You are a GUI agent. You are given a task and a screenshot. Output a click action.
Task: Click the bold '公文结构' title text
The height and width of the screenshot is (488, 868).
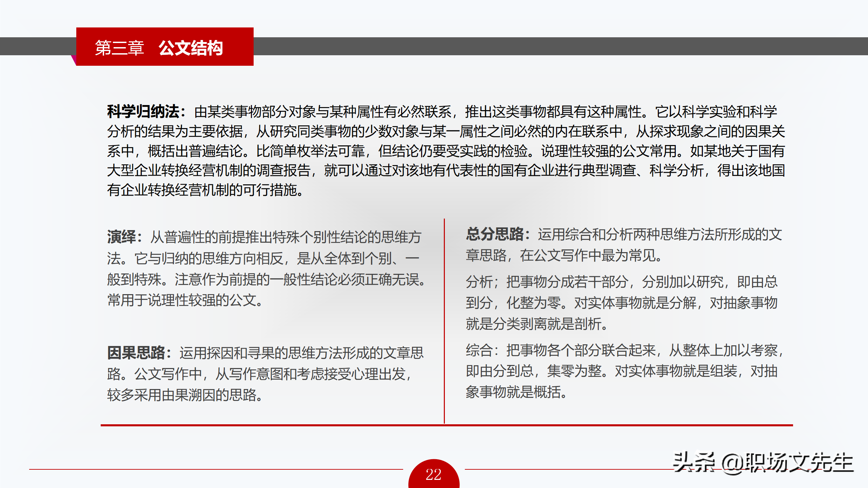click(191, 48)
